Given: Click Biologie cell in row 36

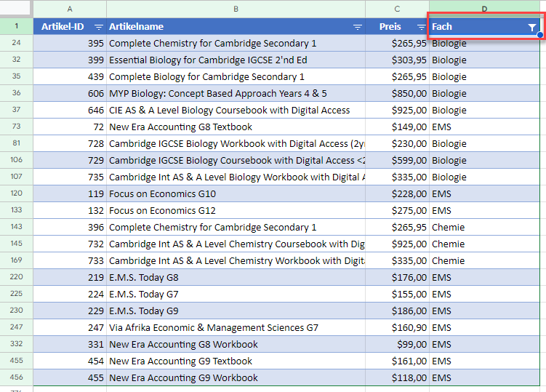Looking at the screenshot, I should [x=484, y=93].
